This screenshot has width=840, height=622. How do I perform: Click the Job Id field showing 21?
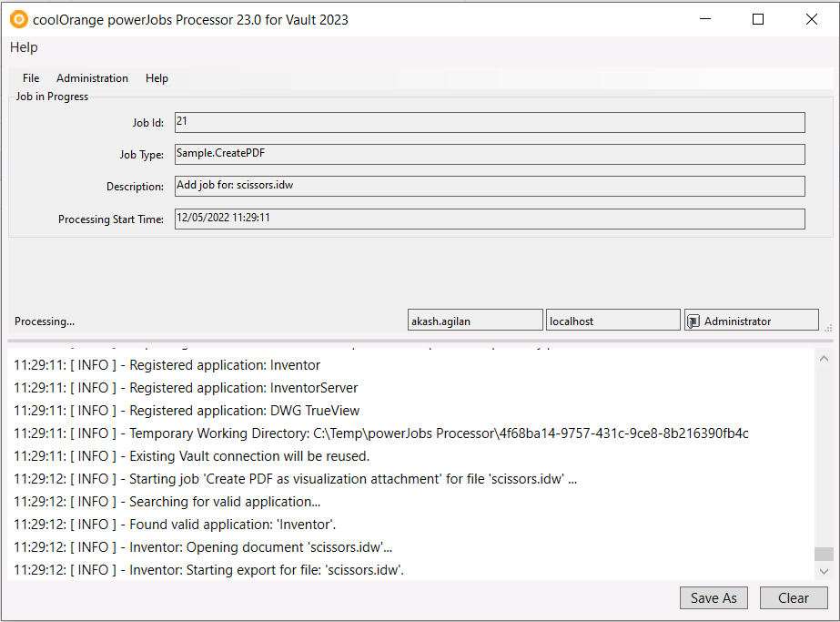click(x=490, y=122)
